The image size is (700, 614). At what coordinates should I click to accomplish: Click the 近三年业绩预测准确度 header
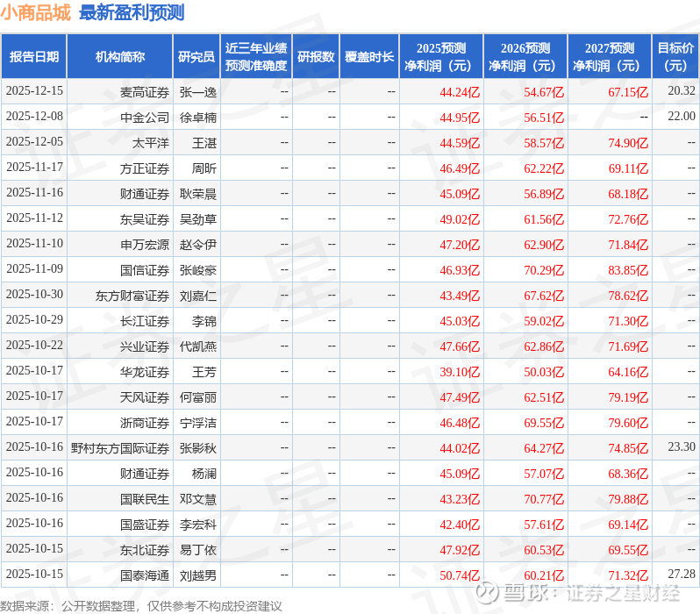256,57
